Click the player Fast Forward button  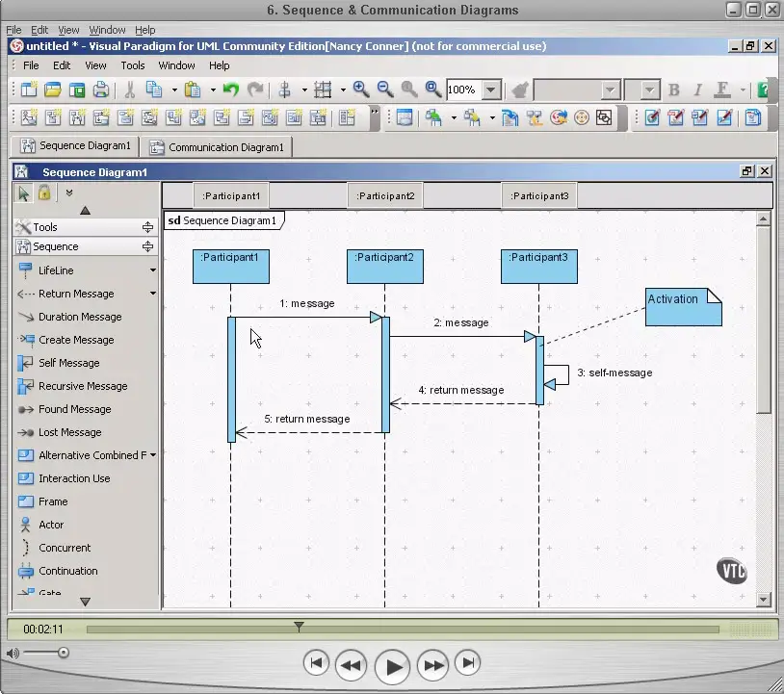[x=433, y=665]
